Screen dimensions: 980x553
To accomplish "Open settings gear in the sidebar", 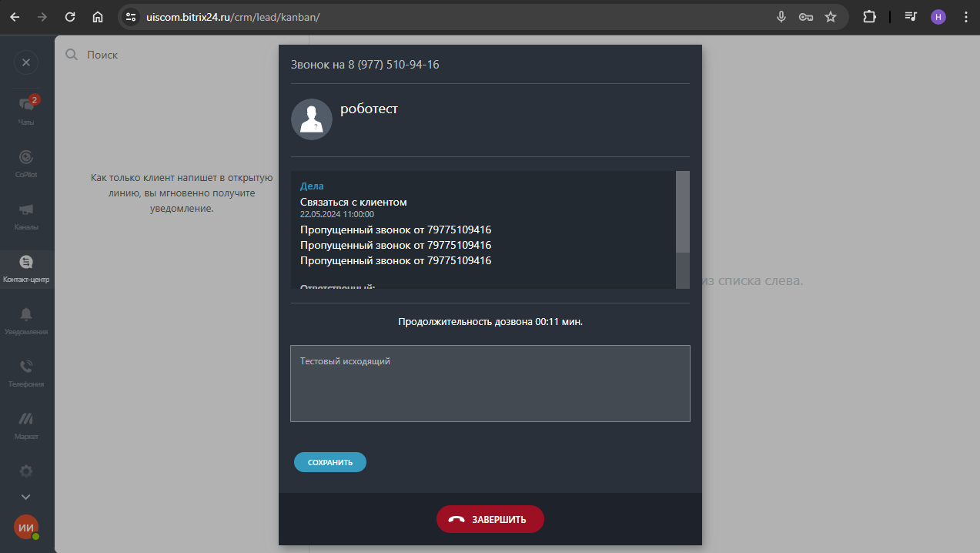I will coord(26,471).
